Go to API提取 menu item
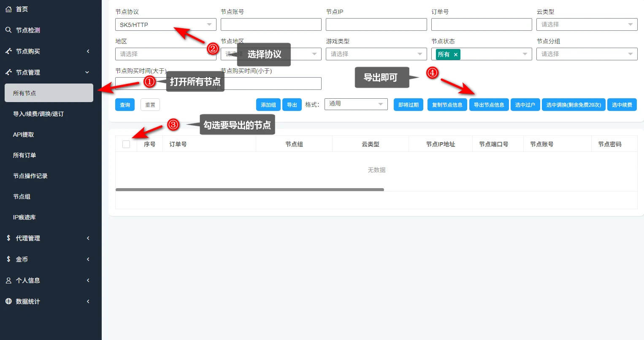644x340 pixels. pos(24,135)
